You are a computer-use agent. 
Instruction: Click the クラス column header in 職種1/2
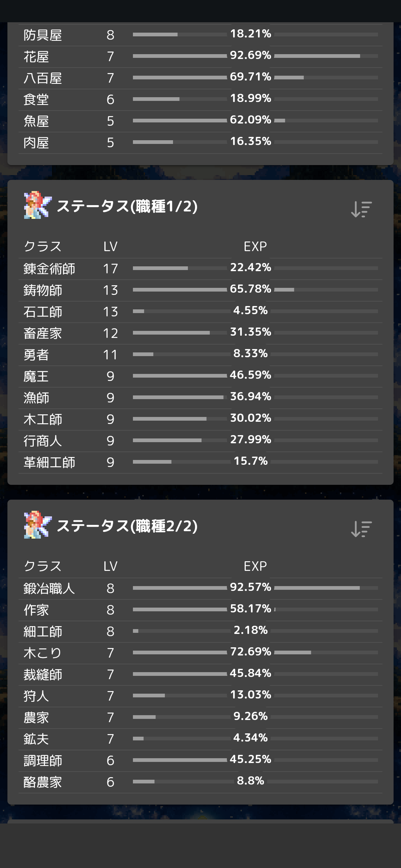coord(42,246)
